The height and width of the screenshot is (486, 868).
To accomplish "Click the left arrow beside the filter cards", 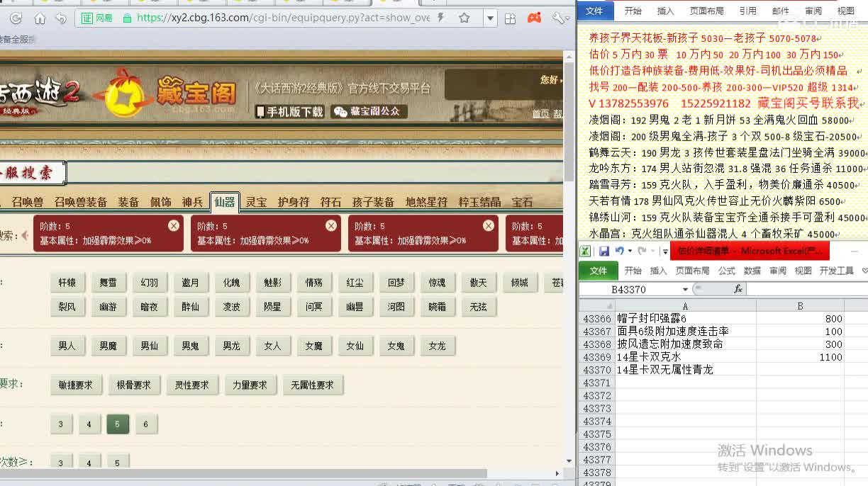I will point(25,234).
